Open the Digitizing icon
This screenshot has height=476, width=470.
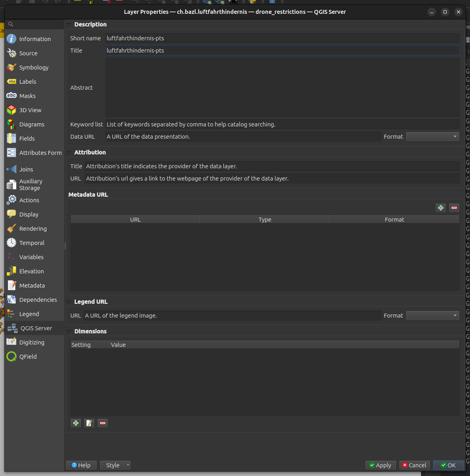[x=11, y=342]
